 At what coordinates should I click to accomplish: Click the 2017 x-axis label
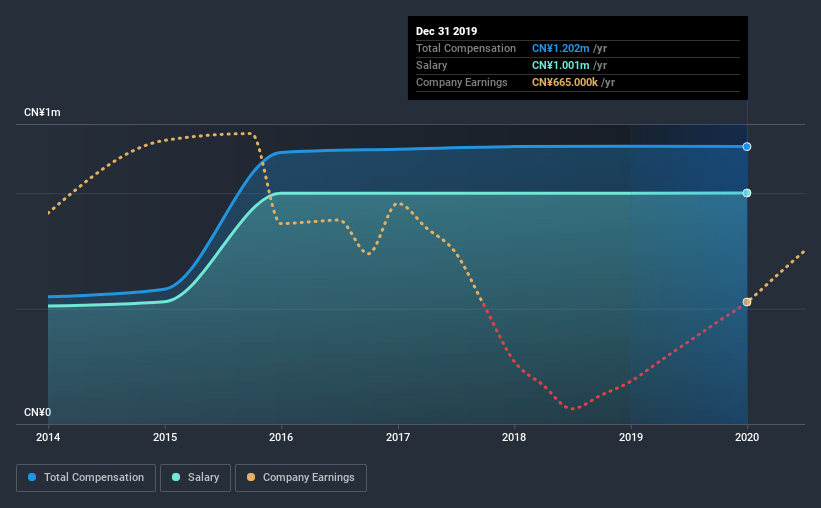(x=398, y=437)
